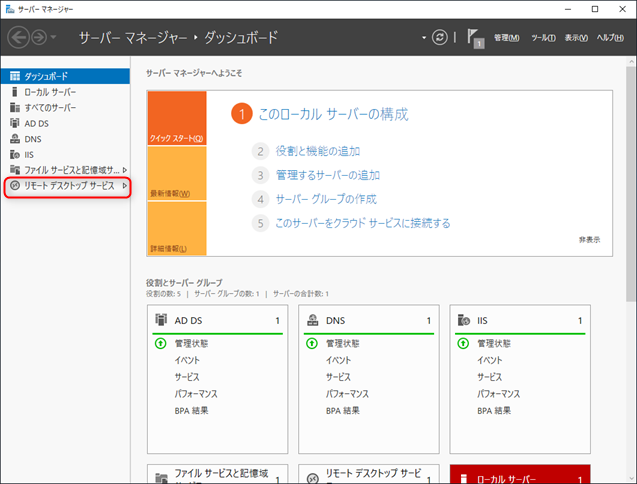The width and height of the screenshot is (637, 484).
Task: Click the AD DS icon in the sidebar
Action: click(x=15, y=123)
